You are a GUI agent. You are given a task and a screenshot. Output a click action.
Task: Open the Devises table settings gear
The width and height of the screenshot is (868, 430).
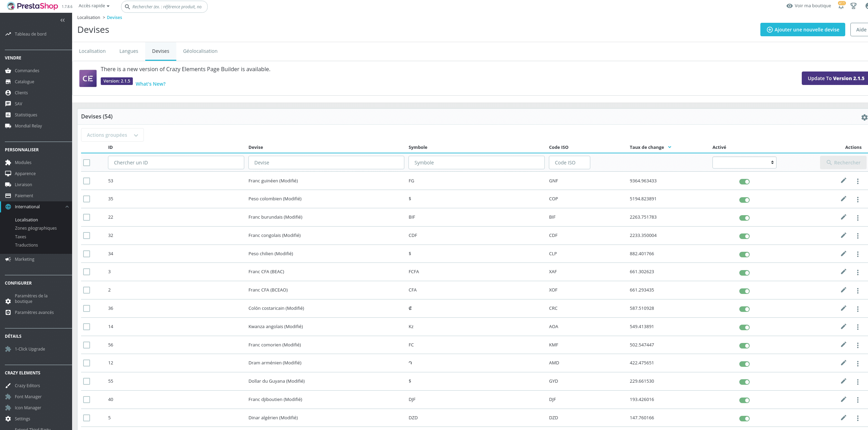point(864,117)
